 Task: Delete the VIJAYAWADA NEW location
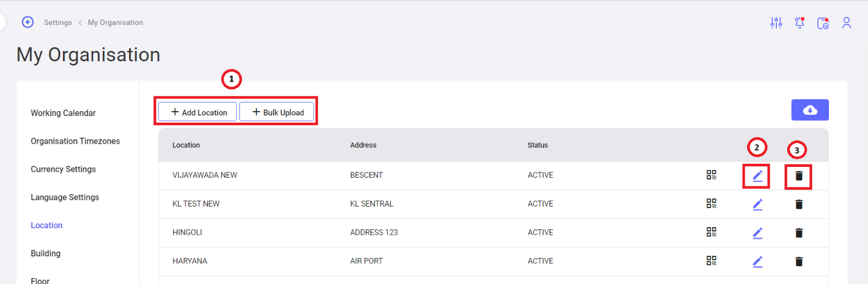pyautogui.click(x=799, y=176)
